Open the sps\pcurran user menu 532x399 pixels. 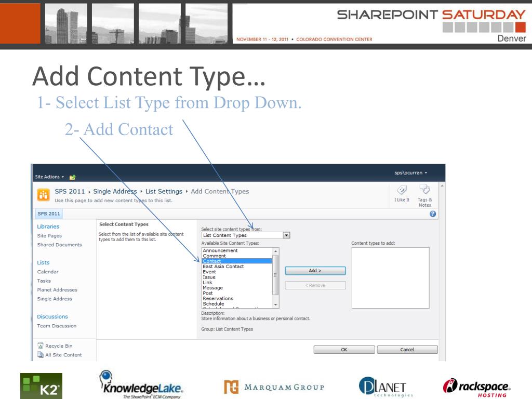(x=410, y=172)
